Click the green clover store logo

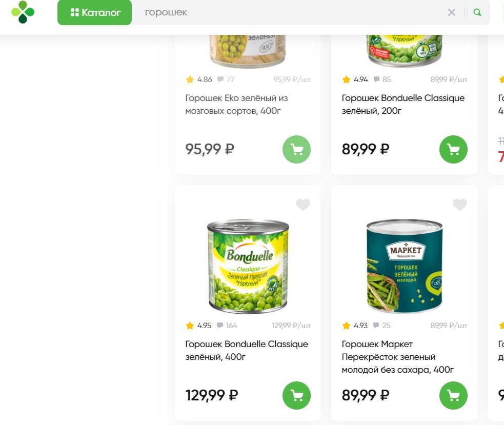23,12
